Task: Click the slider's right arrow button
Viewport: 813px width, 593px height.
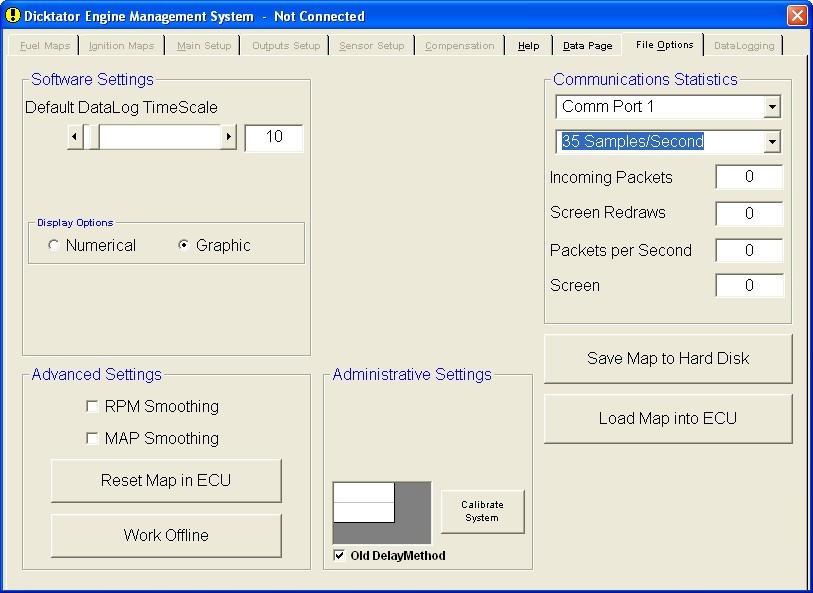Action: pyautogui.click(x=228, y=137)
